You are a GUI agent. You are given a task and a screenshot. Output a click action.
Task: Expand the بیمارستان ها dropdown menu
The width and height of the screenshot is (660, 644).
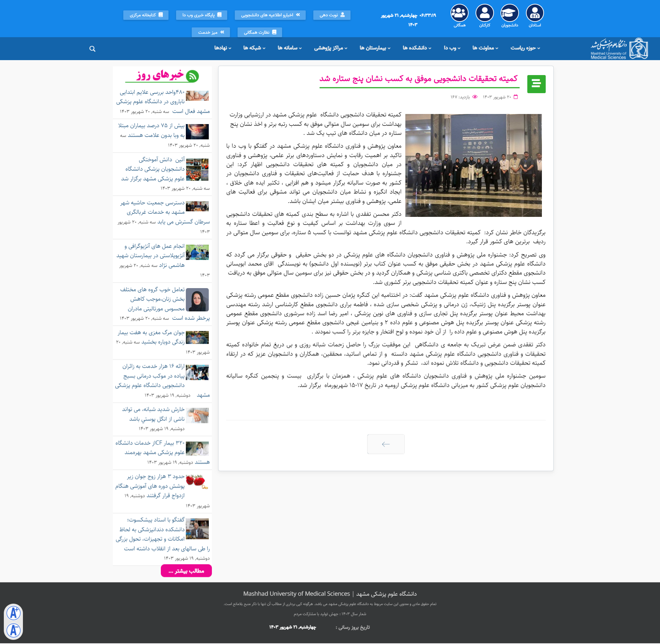(x=375, y=48)
